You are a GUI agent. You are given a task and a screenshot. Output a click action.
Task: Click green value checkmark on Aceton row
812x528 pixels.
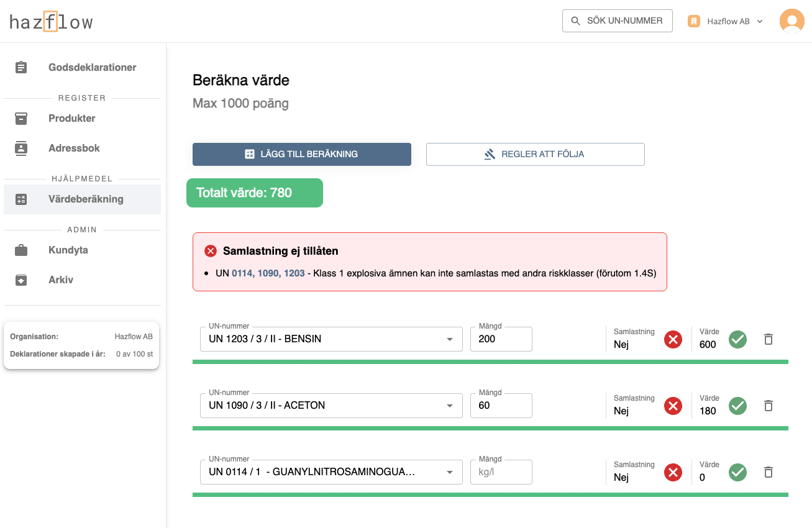737,406
